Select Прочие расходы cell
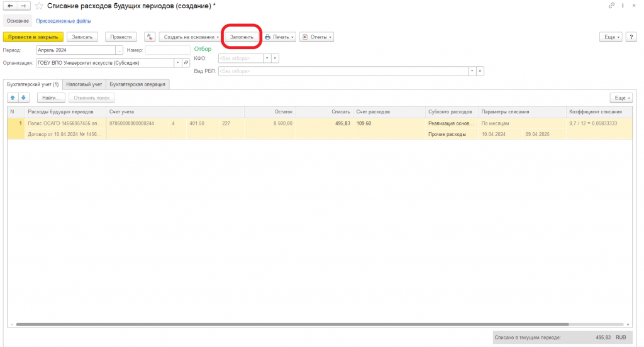The height and width of the screenshot is (347, 644). click(452, 134)
